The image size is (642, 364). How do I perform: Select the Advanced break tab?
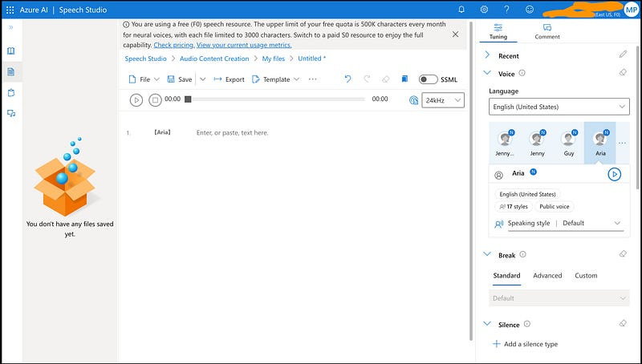coord(547,276)
